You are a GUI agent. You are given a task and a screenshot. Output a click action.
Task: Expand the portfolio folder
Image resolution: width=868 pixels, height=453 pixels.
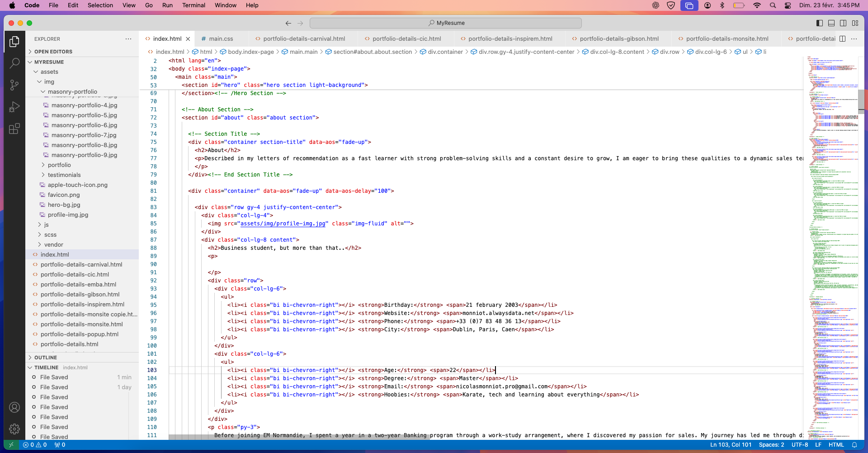click(x=59, y=165)
